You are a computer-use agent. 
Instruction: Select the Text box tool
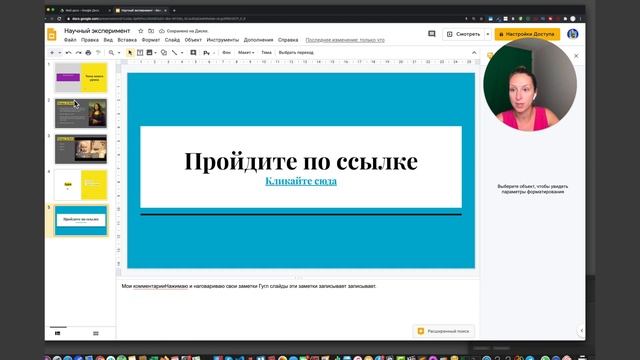pos(140,53)
